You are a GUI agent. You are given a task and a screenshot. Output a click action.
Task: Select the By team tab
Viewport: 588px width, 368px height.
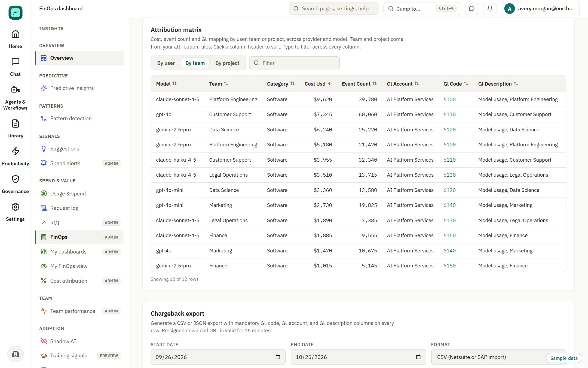tap(195, 63)
